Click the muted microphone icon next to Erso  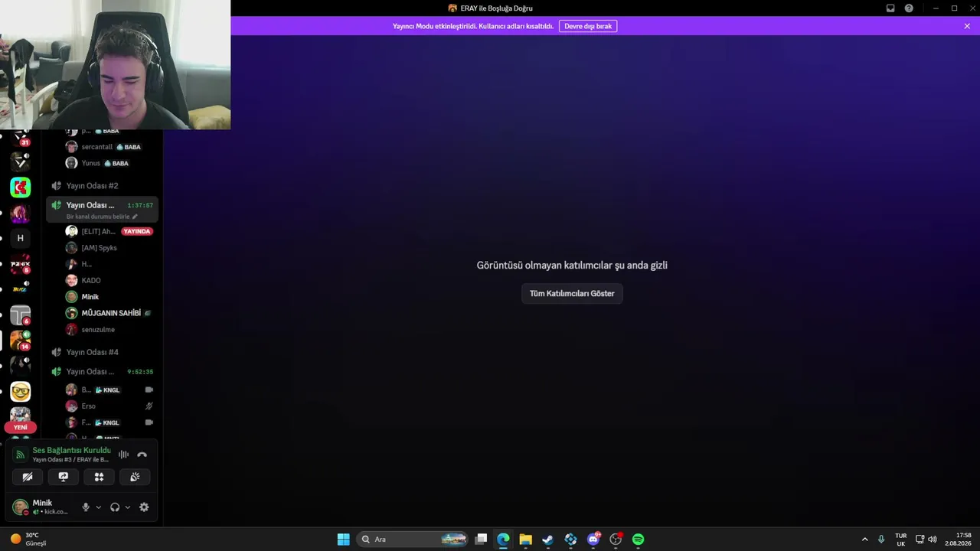149,406
